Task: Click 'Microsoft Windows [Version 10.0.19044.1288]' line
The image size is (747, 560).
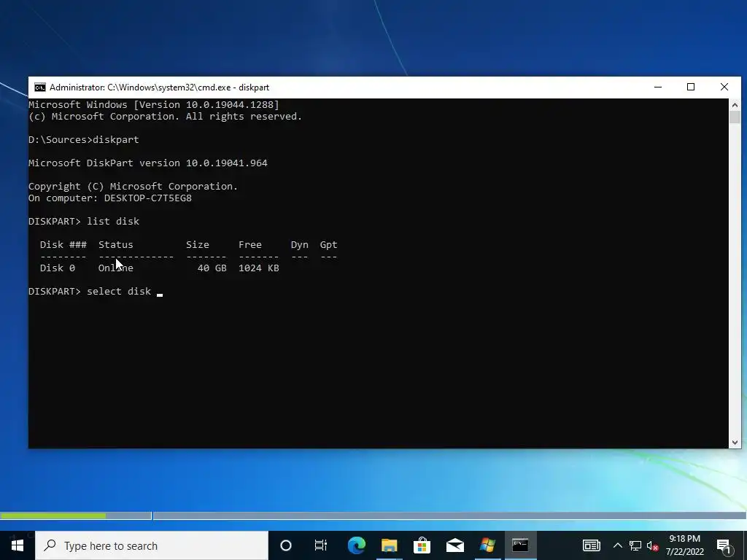Action: click(x=154, y=105)
